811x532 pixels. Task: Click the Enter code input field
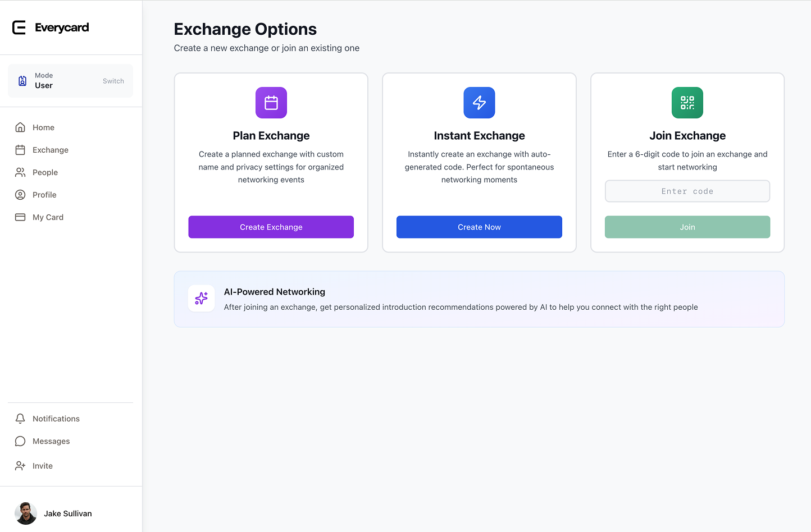[x=687, y=191]
